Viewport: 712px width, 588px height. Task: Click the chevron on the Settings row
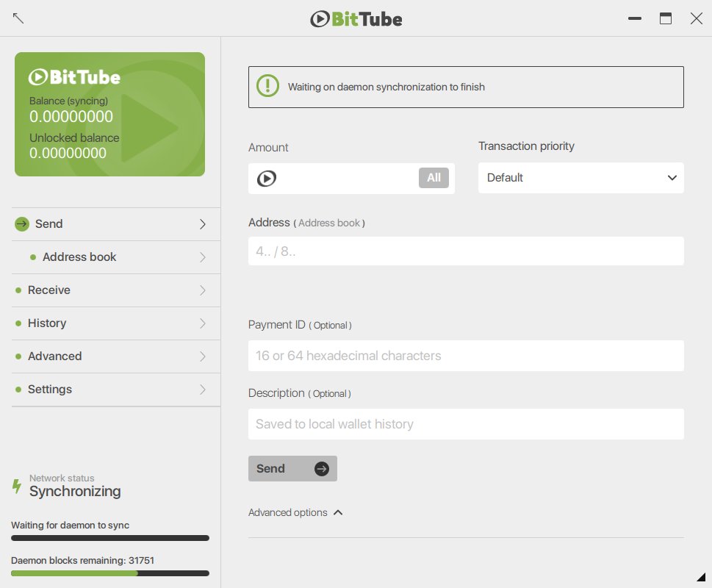(203, 390)
